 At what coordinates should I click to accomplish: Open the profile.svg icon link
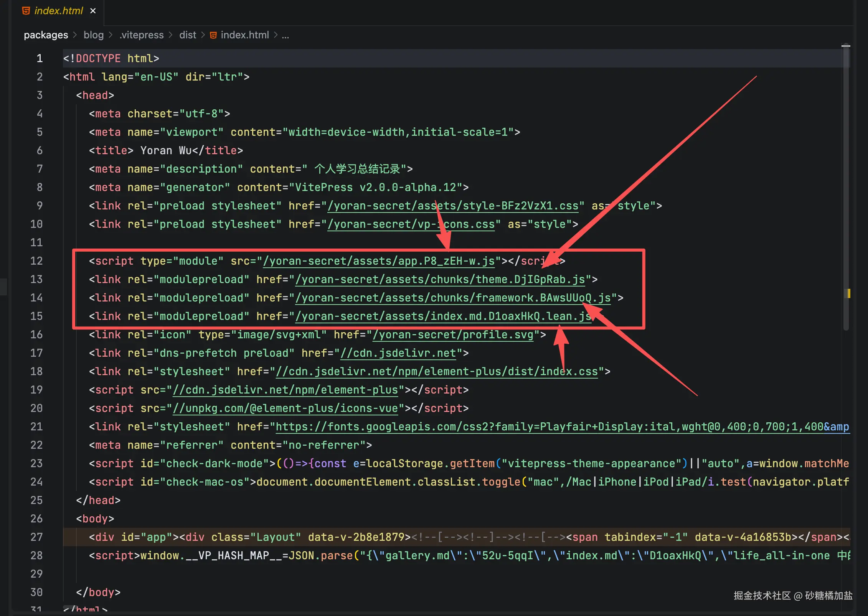(453, 335)
